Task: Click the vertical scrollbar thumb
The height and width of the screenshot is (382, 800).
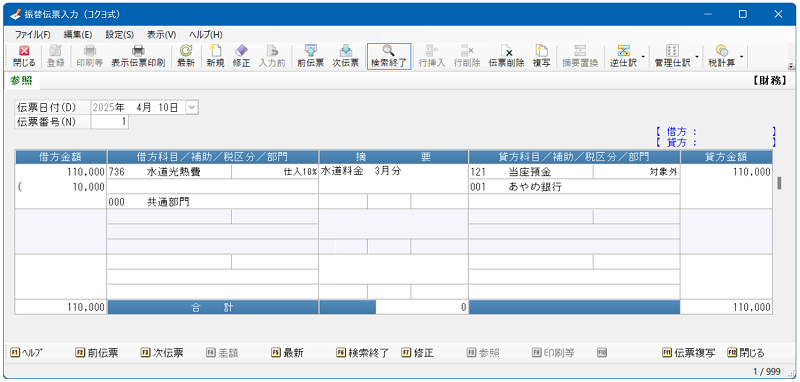Action: pos(779,183)
